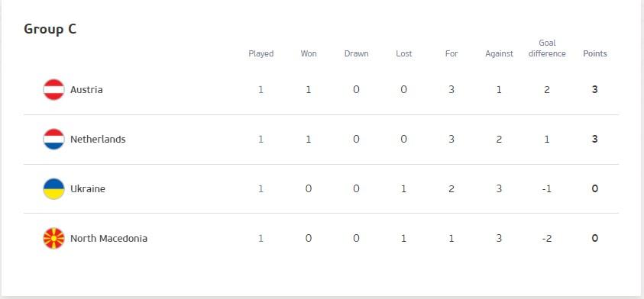The width and height of the screenshot is (644, 299).
Task: Open the Netherlands team link
Action: [x=98, y=139]
